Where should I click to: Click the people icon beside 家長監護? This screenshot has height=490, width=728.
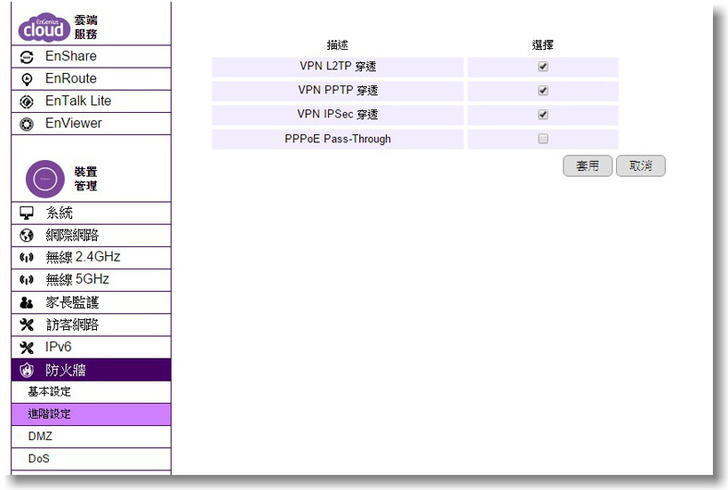pyautogui.click(x=26, y=303)
